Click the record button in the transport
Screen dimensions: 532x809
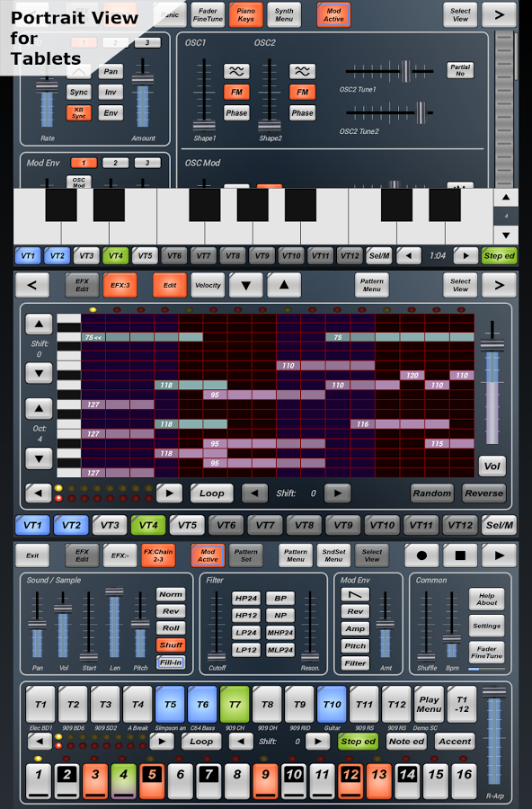[x=421, y=556]
